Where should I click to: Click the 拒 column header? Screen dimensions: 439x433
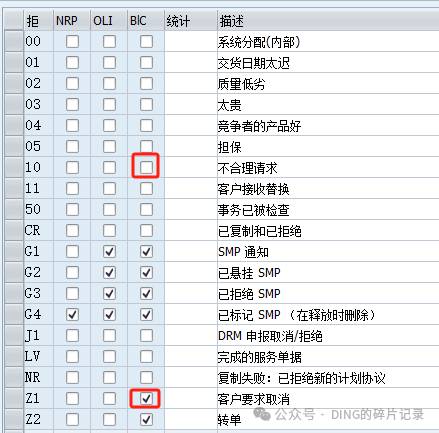(x=39, y=20)
